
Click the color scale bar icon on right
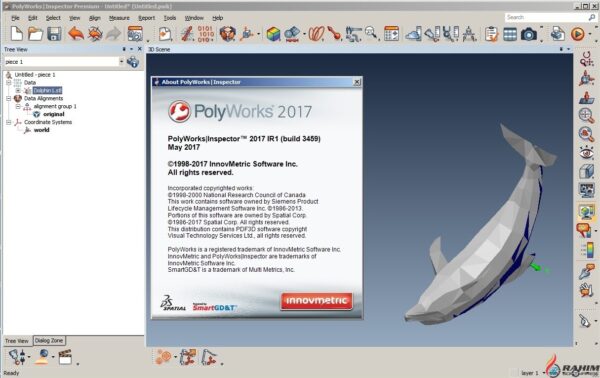(587, 249)
